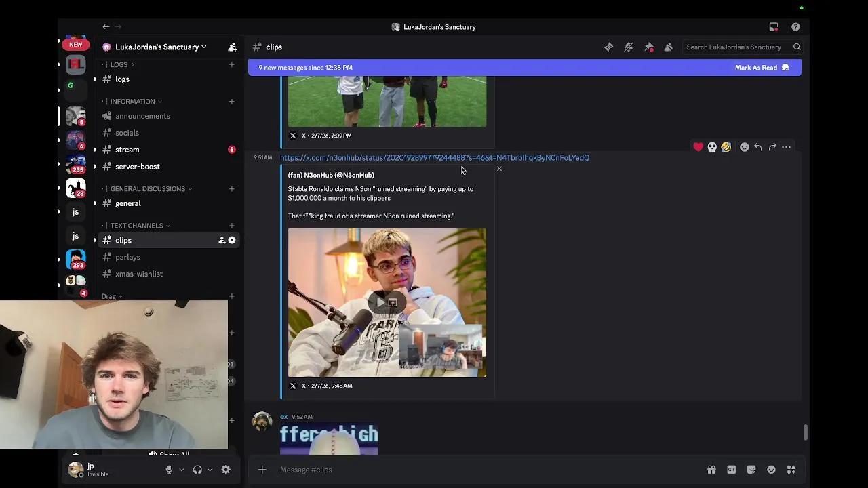The image size is (868, 488).
Task: Open User Settings gear icon
Action: click(x=226, y=470)
